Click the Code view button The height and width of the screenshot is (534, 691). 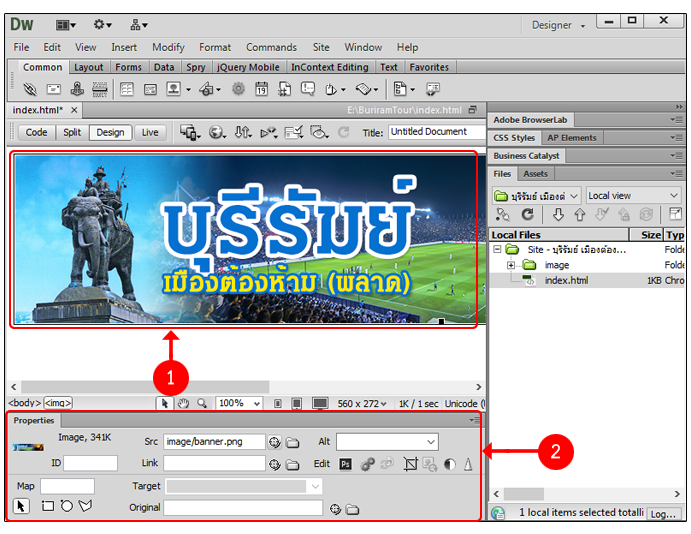(36, 132)
